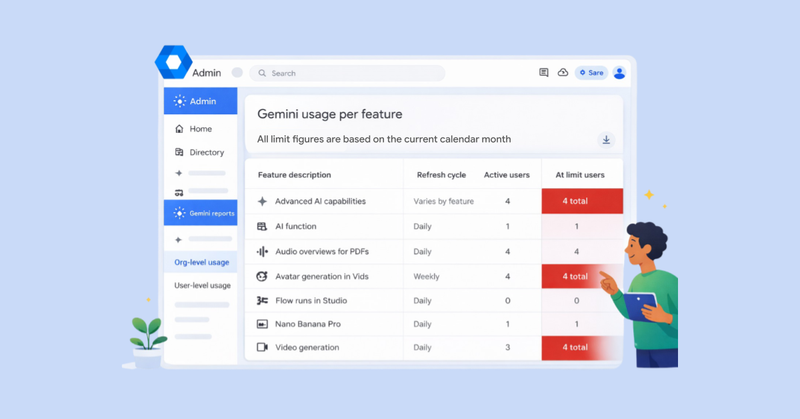800x419 pixels.
Task: Open User-level usage in the sidebar
Action: point(203,285)
